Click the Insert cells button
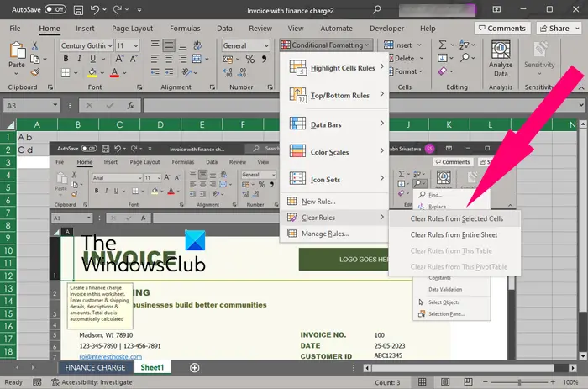This screenshot has height=389, width=588. tap(398, 45)
